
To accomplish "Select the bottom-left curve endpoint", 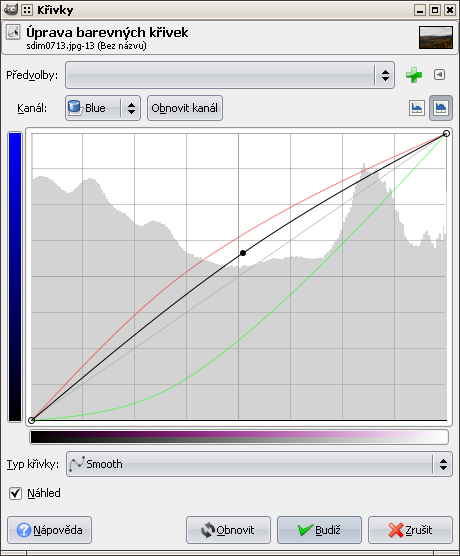I will point(32,420).
